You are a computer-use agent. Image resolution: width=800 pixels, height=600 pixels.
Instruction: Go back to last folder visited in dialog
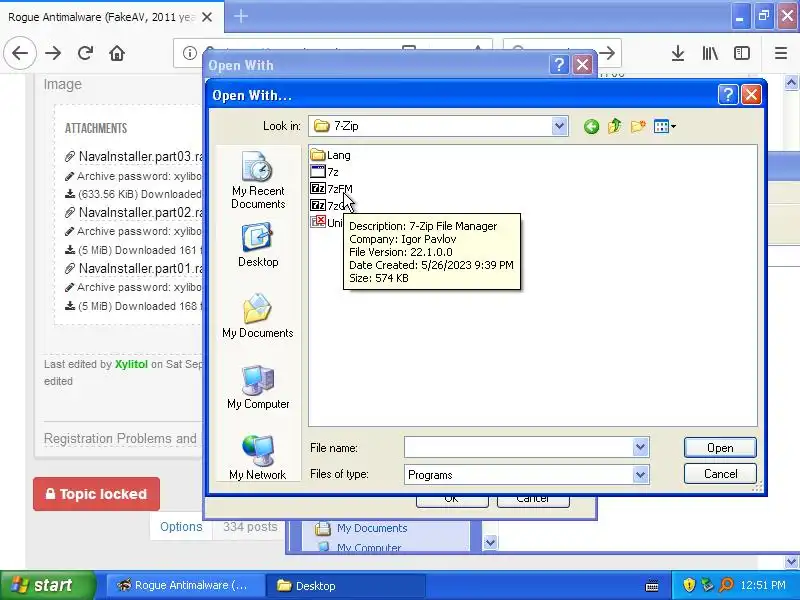pyautogui.click(x=591, y=126)
